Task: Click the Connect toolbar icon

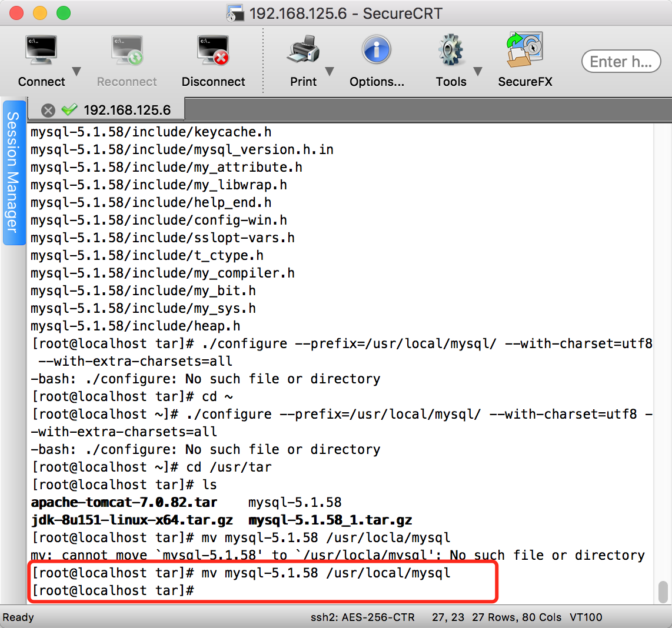Action: pyautogui.click(x=41, y=51)
